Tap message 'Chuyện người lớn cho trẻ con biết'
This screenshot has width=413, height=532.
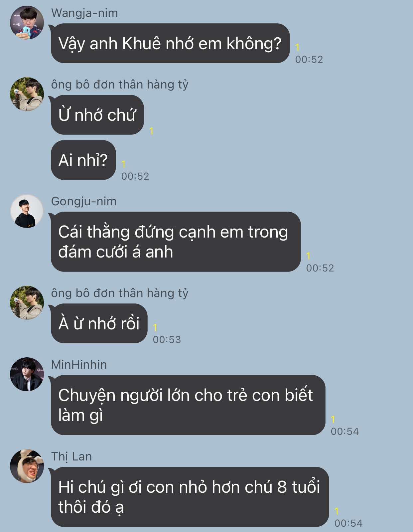point(188,405)
